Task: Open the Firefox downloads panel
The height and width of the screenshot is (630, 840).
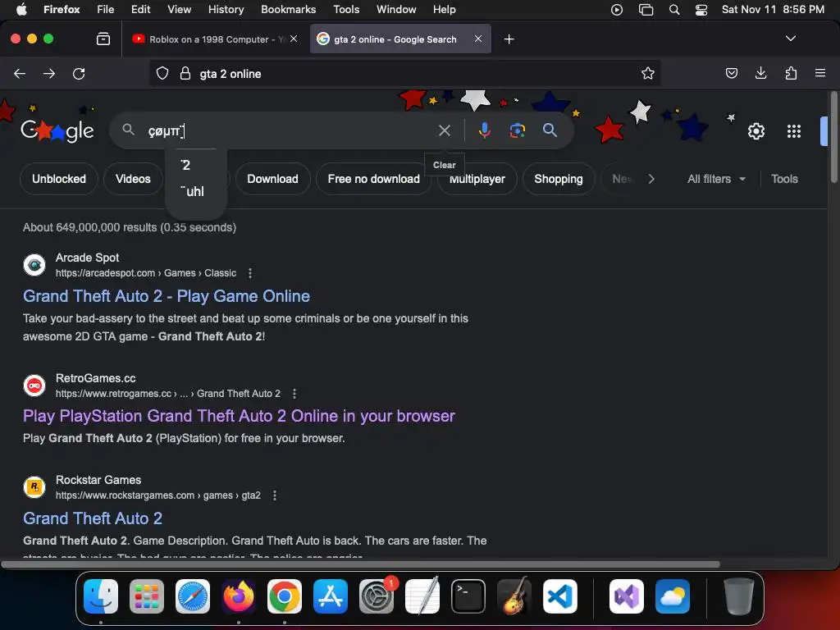Action: click(760, 73)
